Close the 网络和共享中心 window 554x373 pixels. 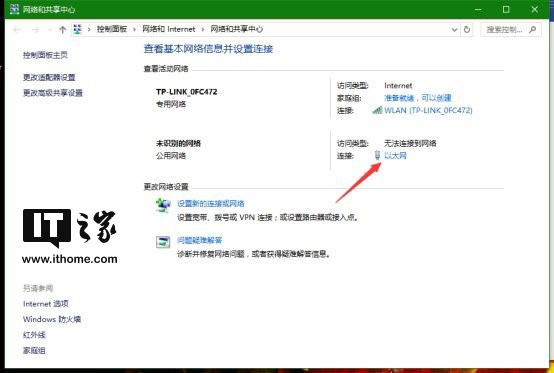pyautogui.click(x=535, y=10)
